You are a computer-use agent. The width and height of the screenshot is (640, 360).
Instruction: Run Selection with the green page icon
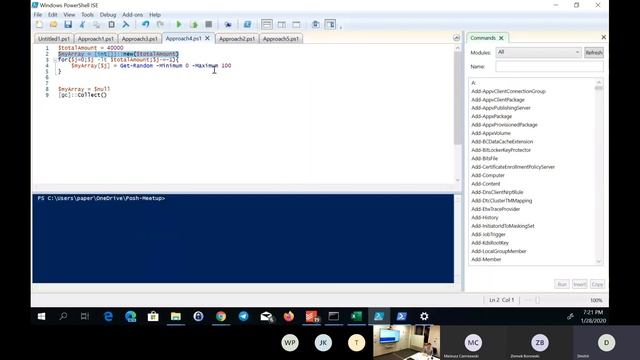[x=194, y=24]
